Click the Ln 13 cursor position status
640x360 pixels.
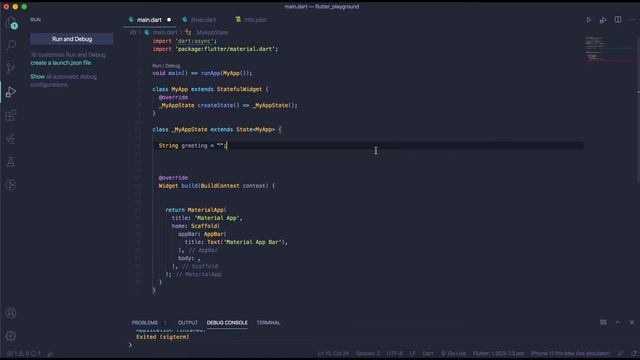pyautogui.click(x=333, y=353)
